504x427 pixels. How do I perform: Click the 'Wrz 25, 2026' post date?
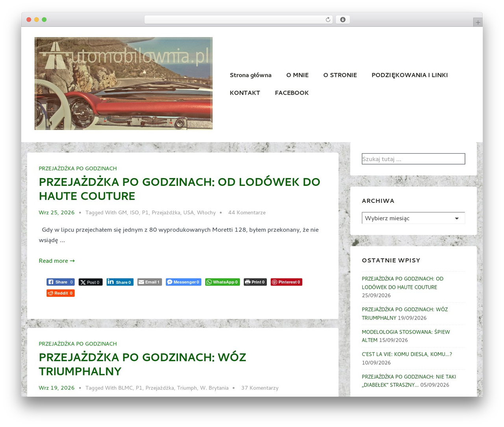click(57, 212)
